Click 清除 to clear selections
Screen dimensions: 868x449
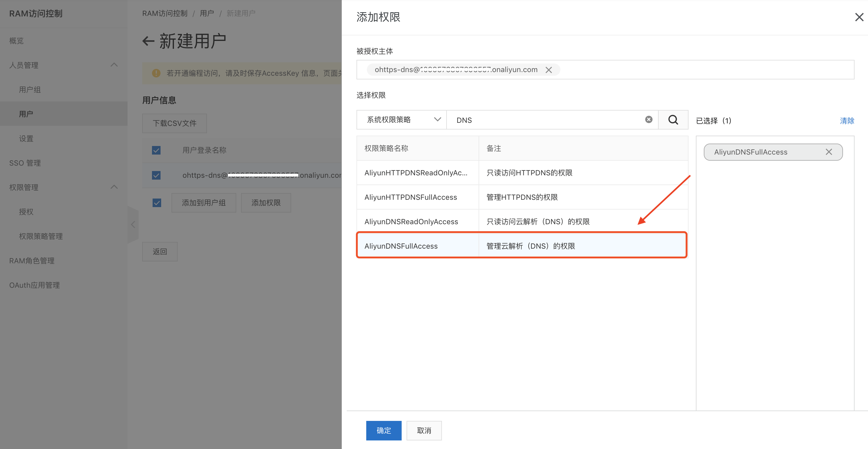point(847,121)
